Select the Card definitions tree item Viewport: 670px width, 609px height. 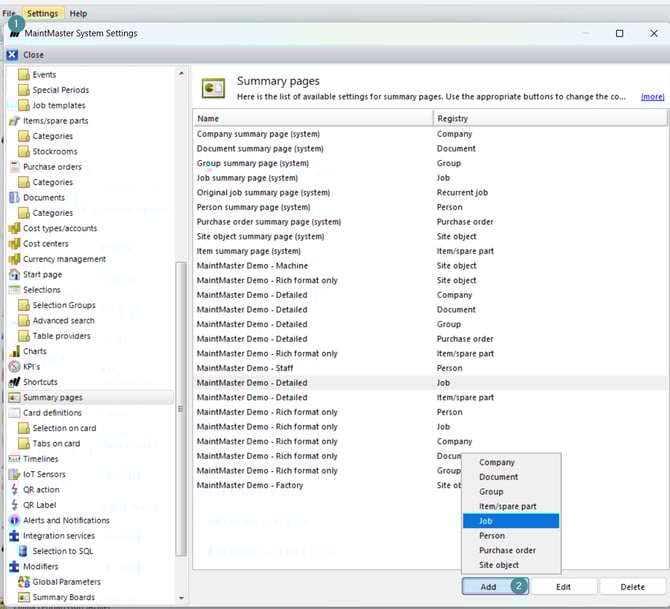[52, 413]
